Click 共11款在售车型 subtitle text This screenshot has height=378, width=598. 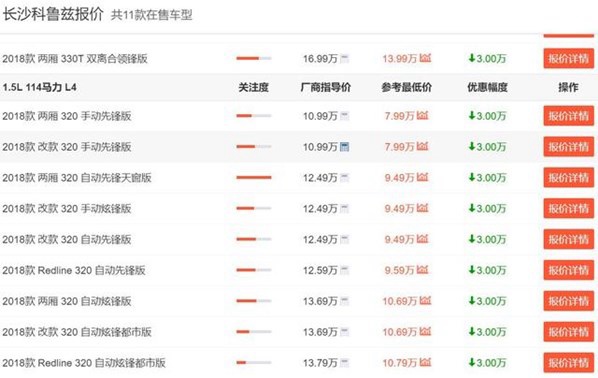pyautogui.click(x=151, y=15)
